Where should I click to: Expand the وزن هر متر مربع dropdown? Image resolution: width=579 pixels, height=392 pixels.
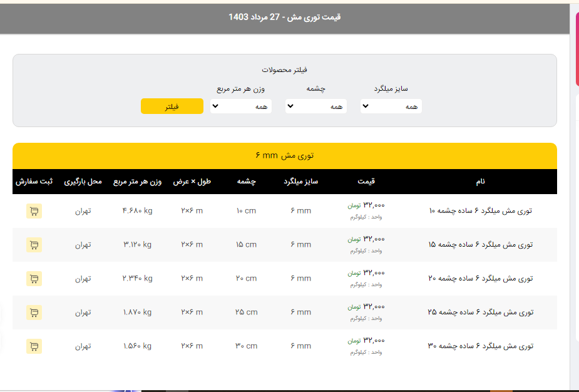click(241, 106)
